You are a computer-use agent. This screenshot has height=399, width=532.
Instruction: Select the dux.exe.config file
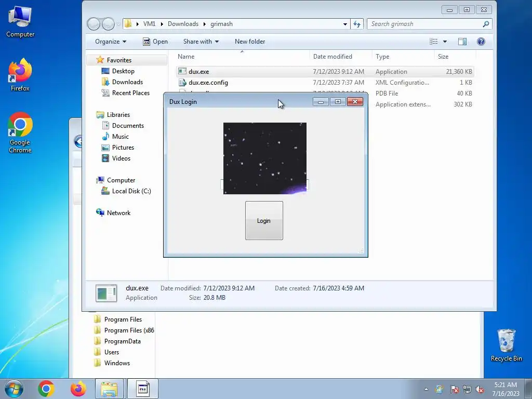[x=325, y=83]
